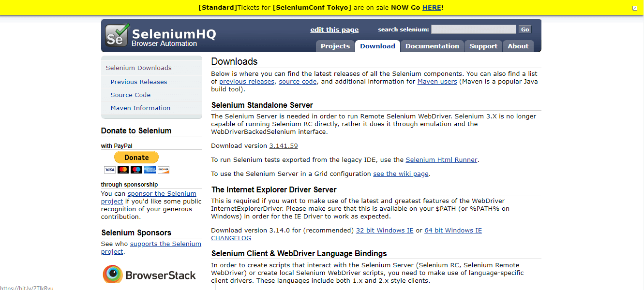Click the Donate to Selenium heading
Image resolution: width=644 pixels, height=290 pixels.
click(x=136, y=130)
